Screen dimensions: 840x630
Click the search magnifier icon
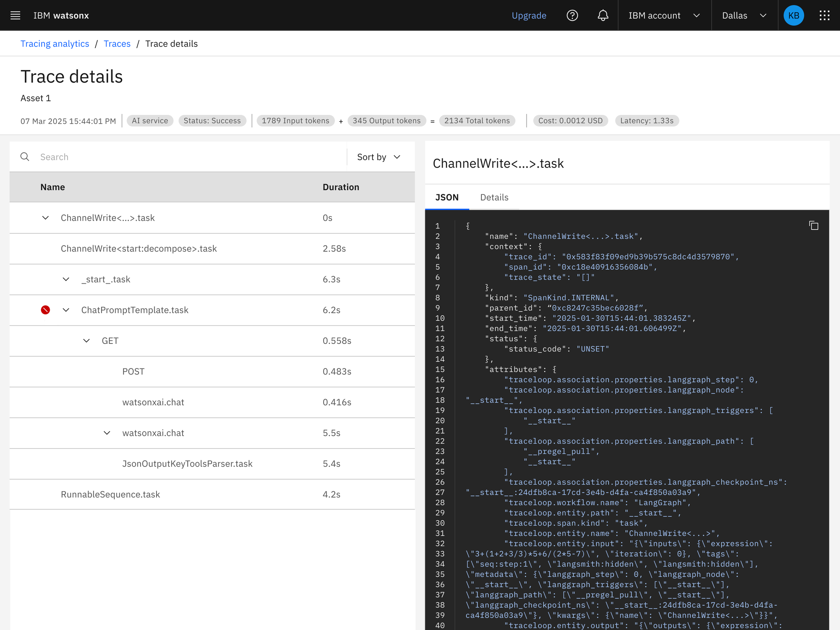point(25,157)
